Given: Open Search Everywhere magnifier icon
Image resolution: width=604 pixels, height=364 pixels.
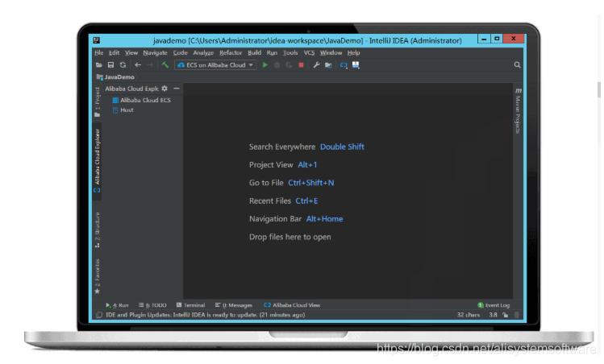Looking at the screenshot, I should point(518,65).
